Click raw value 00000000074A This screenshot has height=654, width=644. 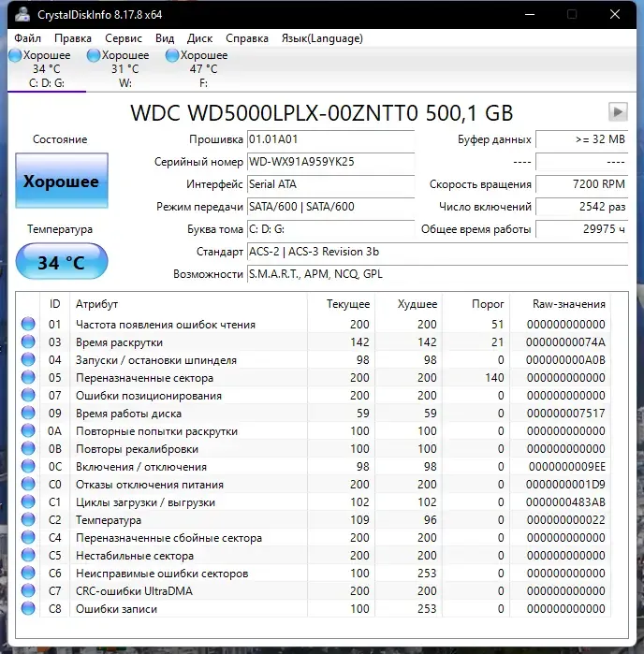(x=565, y=342)
